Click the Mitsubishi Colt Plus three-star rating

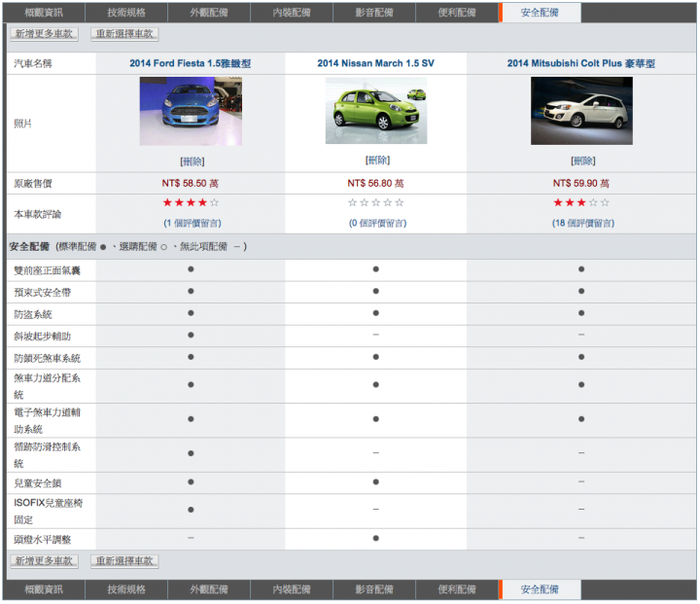(x=581, y=203)
